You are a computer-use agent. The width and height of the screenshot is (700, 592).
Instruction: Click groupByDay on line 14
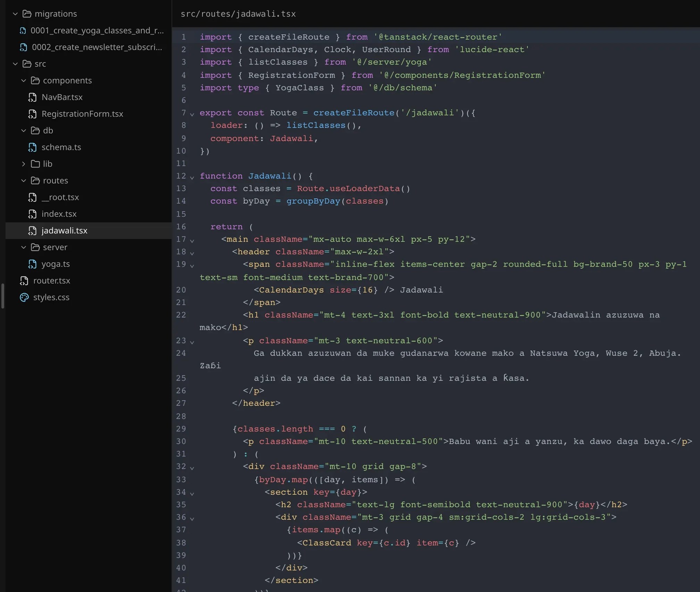coord(313,201)
